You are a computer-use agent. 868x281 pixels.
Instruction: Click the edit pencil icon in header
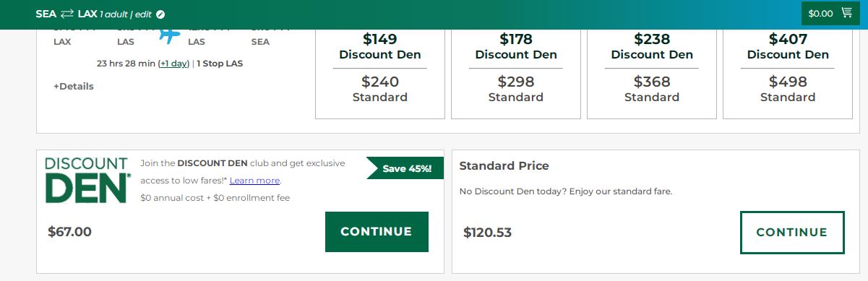click(x=160, y=14)
